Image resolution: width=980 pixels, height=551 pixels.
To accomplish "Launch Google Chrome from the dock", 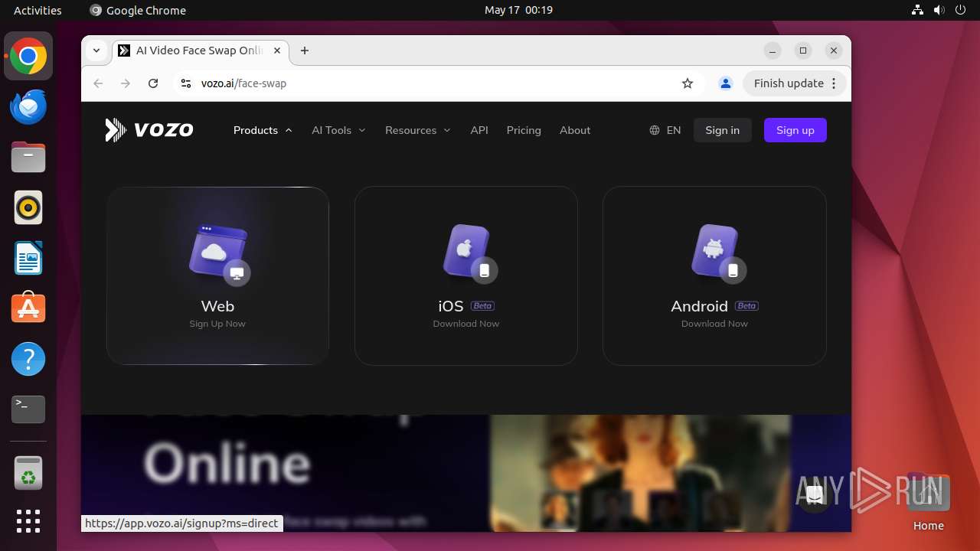I will coord(28,57).
